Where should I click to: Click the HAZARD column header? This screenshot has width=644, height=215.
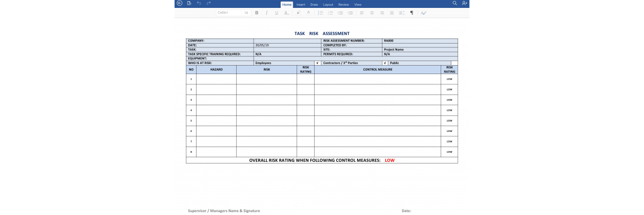click(216, 70)
